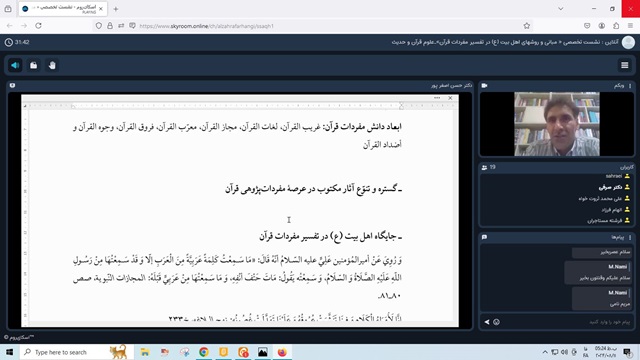Open the three-dots menu of shared document

(437, 98)
